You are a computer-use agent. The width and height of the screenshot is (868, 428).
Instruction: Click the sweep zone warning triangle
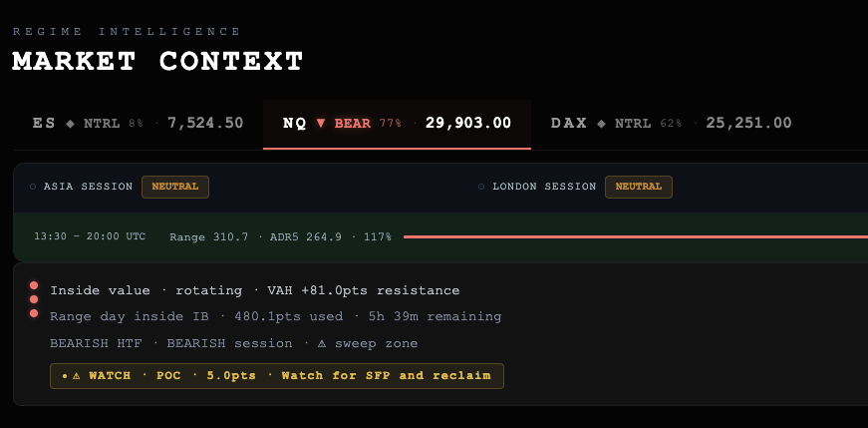(322, 344)
